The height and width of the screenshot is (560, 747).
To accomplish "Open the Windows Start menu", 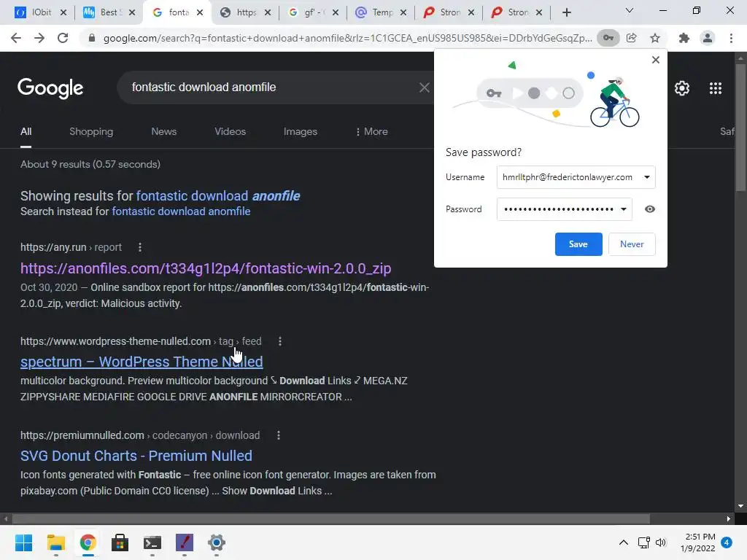I will click(23, 542).
